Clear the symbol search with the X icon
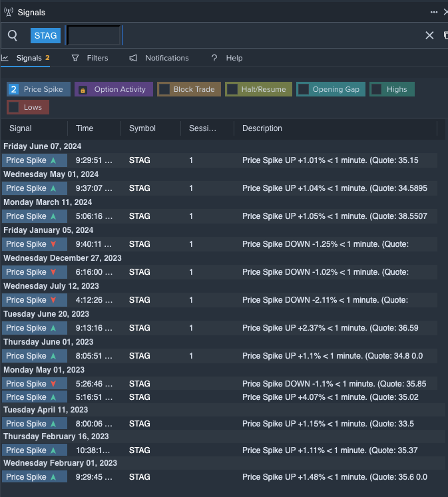This screenshot has height=497, width=448. [429, 35]
